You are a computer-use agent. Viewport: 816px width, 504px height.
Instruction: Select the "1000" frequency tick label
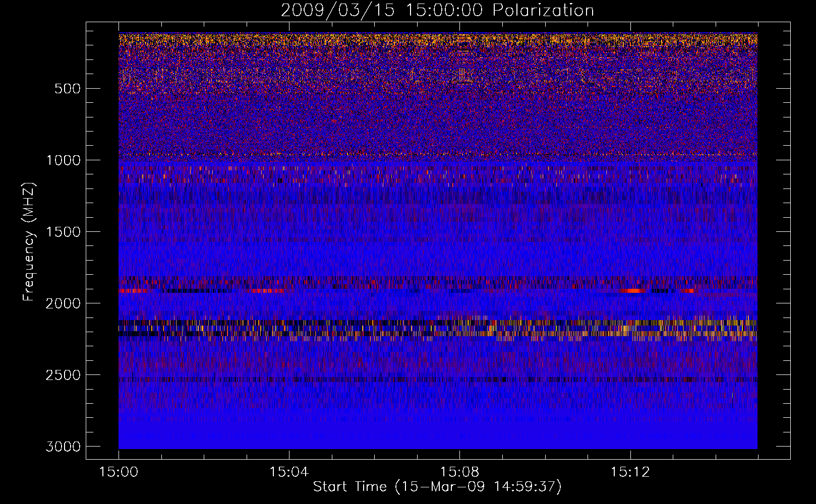click(x=63, y=160)
